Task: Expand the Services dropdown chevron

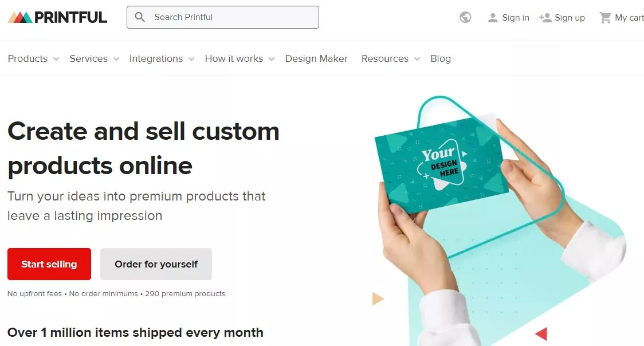Action: pyautogui.click(x=116, y=59)
